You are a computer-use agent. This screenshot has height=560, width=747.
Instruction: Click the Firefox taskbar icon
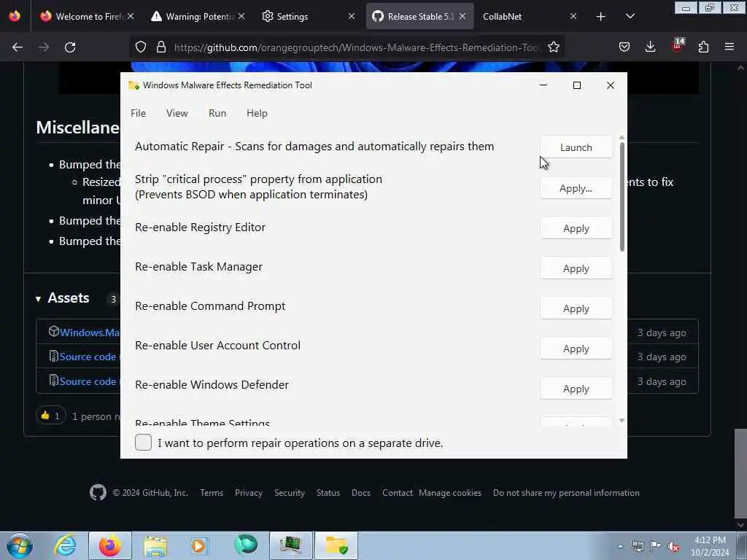pyautogui.click(x=110, y=545)
